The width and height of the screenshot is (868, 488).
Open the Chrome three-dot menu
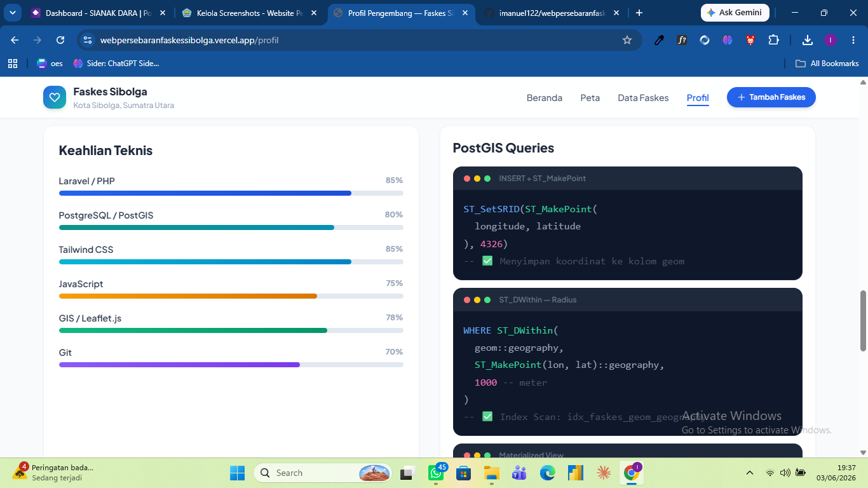pyautogui.click(x=852, y=40)
